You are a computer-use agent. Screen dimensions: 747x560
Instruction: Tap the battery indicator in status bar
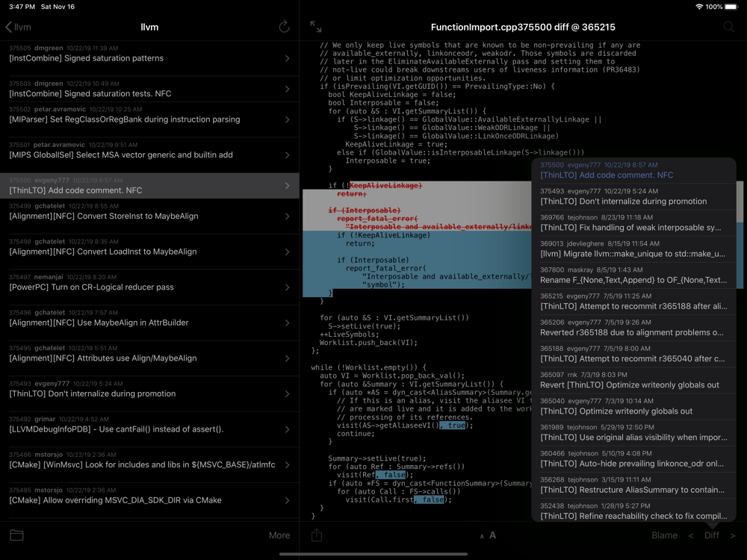coord(731,7)
